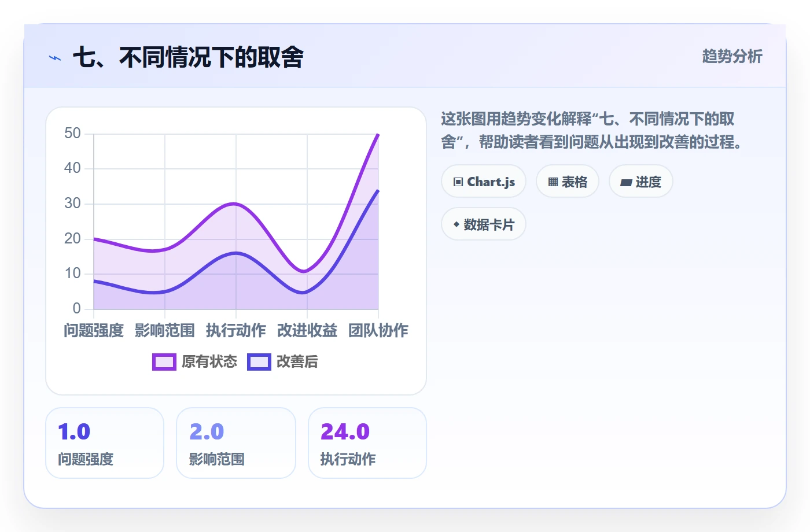
Task: Click the 40 y-axis tick label
Action: [x=73, y=168]
